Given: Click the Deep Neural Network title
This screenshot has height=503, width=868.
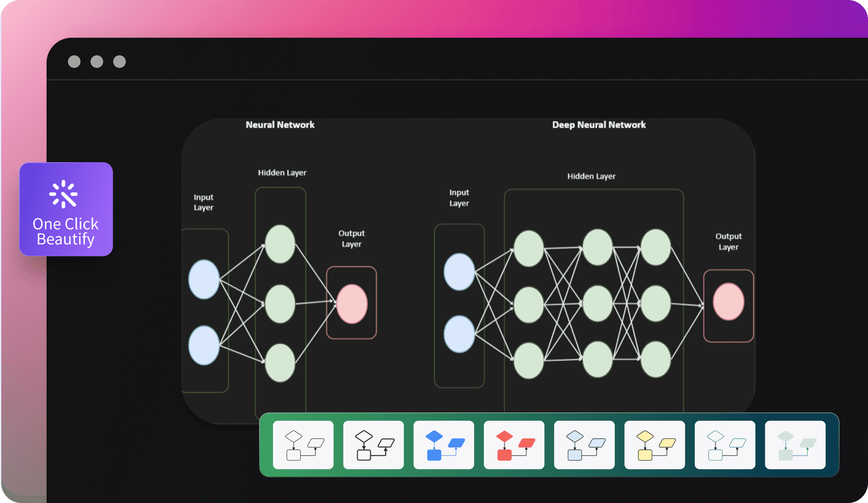Looking at the screenshot, I should [x=599, y=124].
